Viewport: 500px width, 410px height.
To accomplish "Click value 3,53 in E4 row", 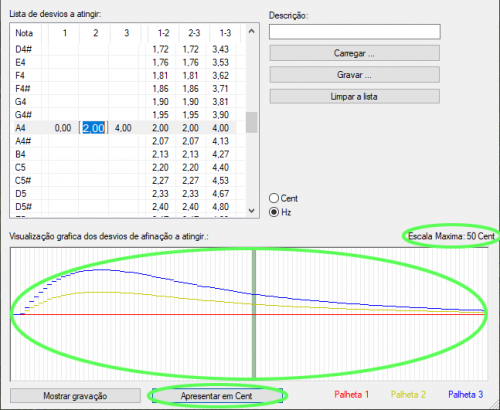I will point(221,62).
